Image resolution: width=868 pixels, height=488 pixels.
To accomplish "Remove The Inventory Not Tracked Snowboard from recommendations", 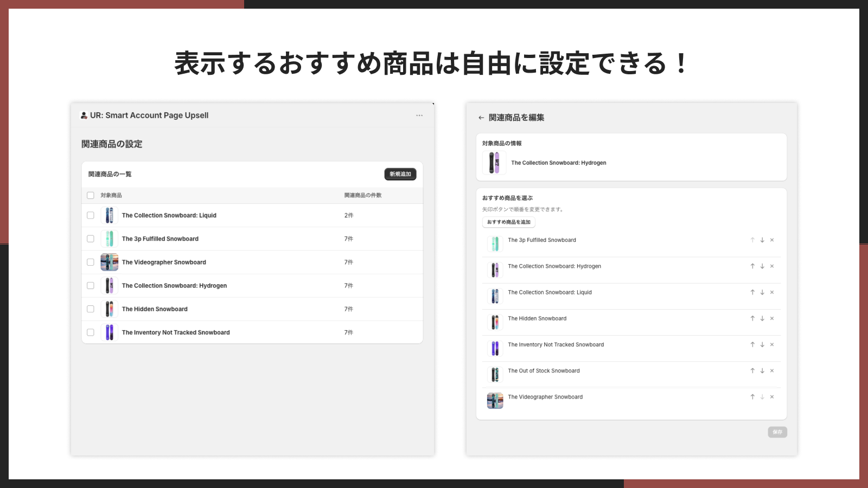I will click(x=772, y=344).
